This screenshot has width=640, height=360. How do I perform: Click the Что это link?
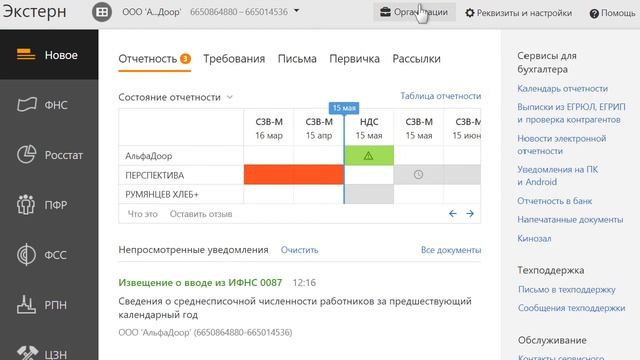click(x=142, y=214)
